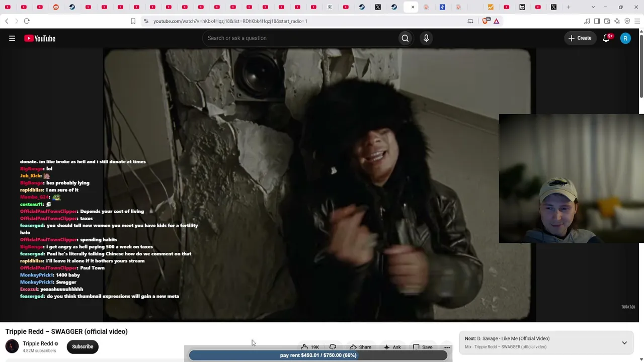Open Trippie Redd channel avatar
This screenshot has height=362, width=644.
(12, 346)
